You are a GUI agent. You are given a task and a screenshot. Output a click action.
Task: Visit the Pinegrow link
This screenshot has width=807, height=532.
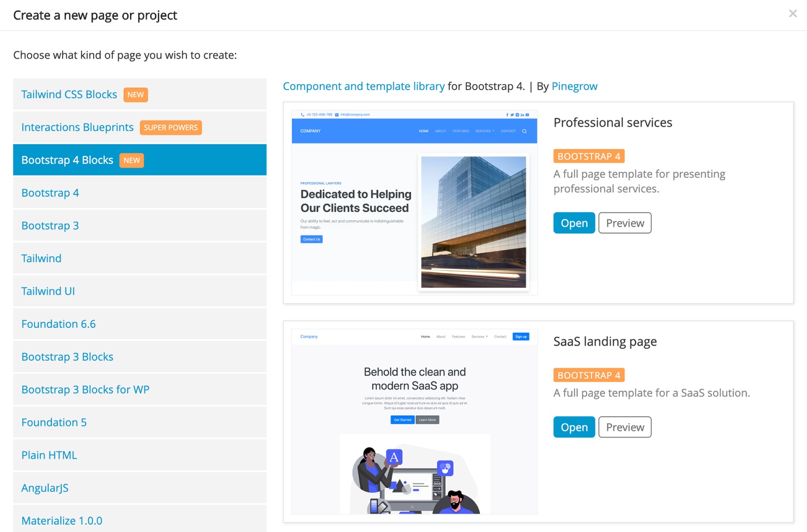click(574, 86)
